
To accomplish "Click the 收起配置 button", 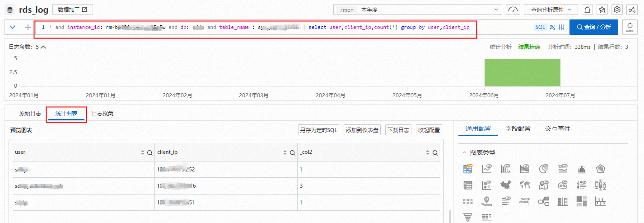I will click(429, 130).
